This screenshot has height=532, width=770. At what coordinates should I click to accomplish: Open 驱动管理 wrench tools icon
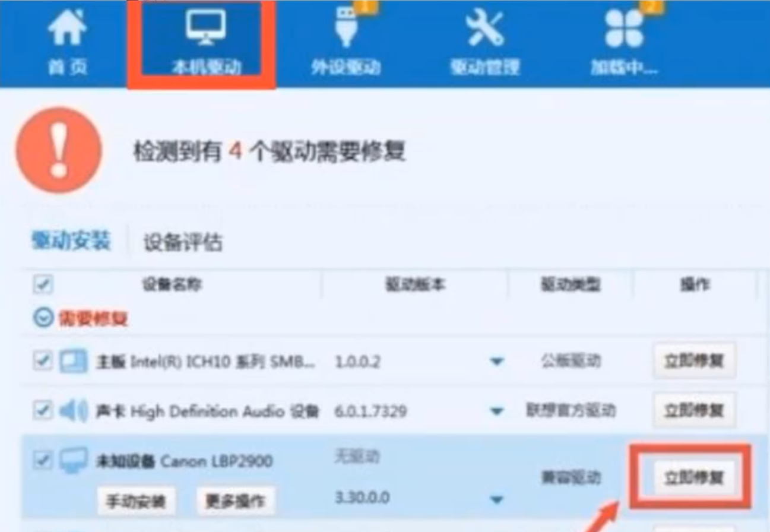click(x=484, y=30)
